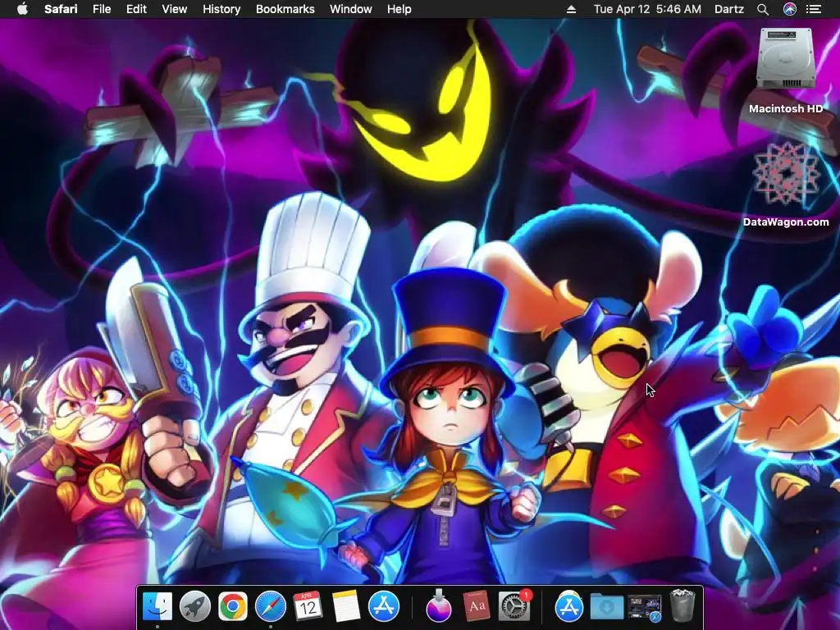
Task: Click the eject icon in menu bar
Action: [571, 9]
